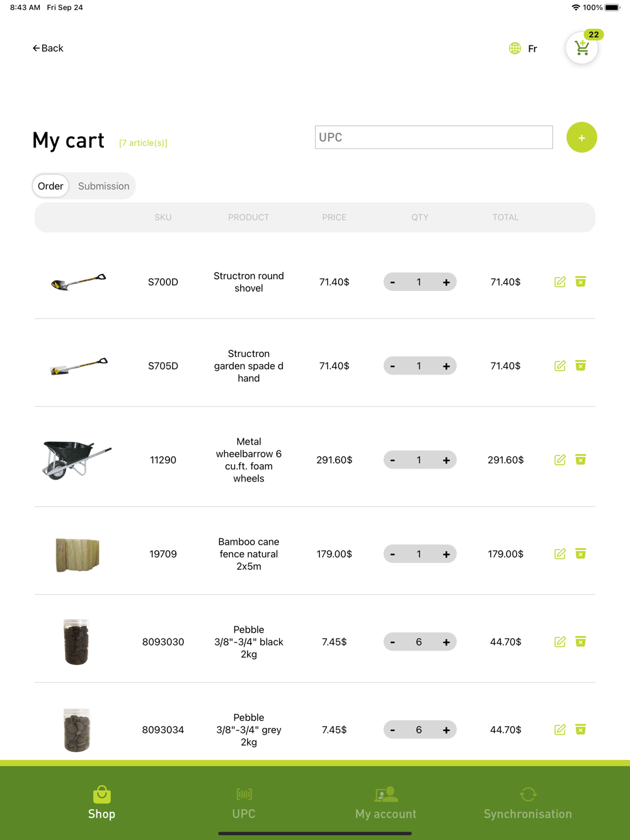The height and width of the screenshot is (840, 630).
Task: Go Back to the previous page
Action: [x=48, y=48]
